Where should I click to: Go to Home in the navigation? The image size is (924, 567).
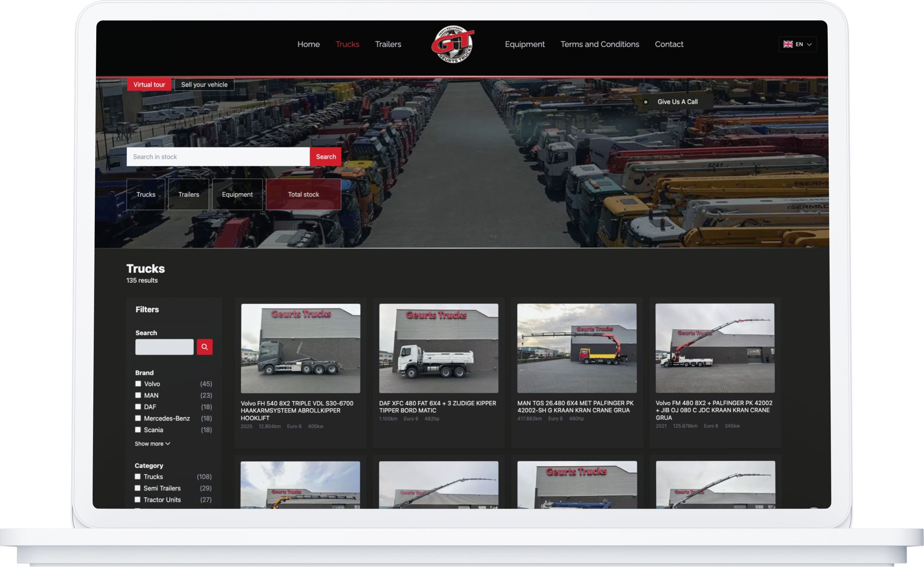pyautogui.click(x=308, y=44)
